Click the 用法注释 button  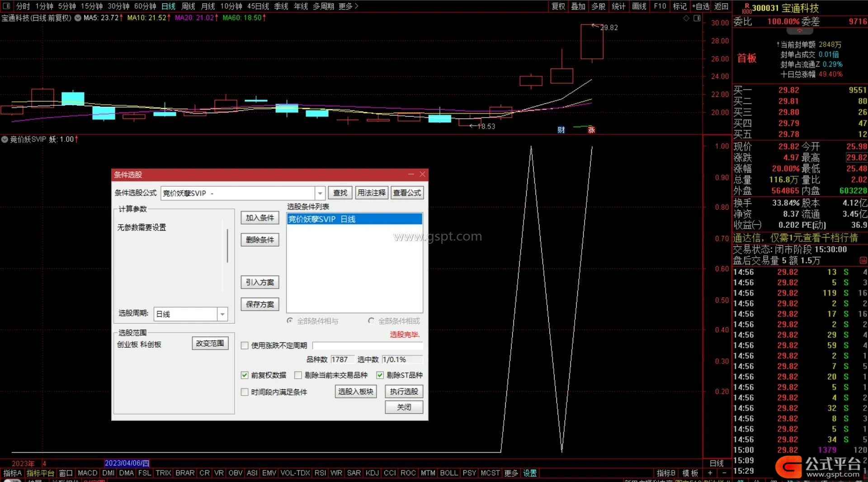click(x=371, y=193)
